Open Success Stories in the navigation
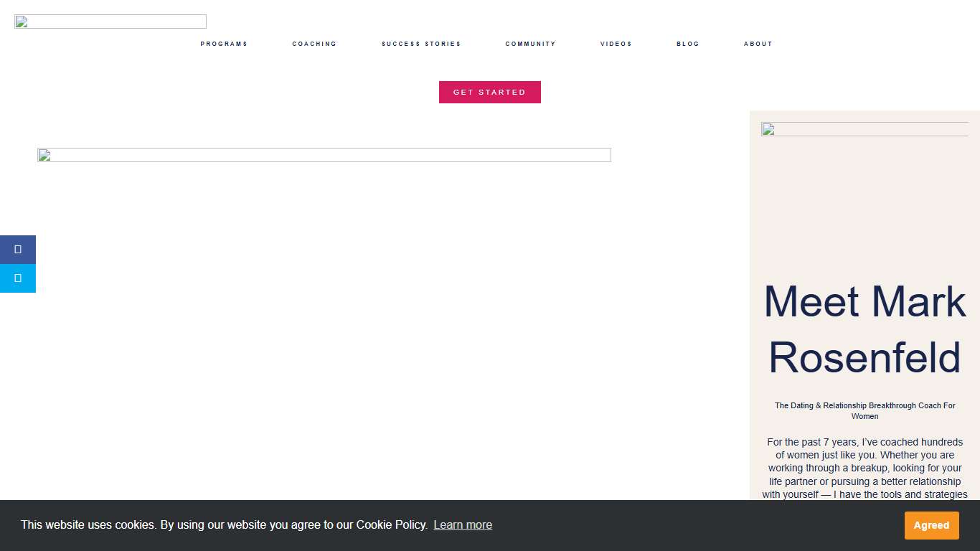The width and height of the screenshot is (980, 551). [421, 44]
